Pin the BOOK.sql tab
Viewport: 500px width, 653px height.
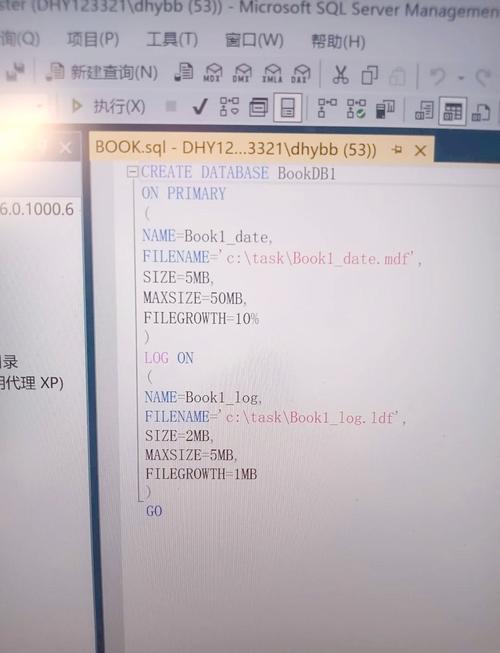coord(397,149)
